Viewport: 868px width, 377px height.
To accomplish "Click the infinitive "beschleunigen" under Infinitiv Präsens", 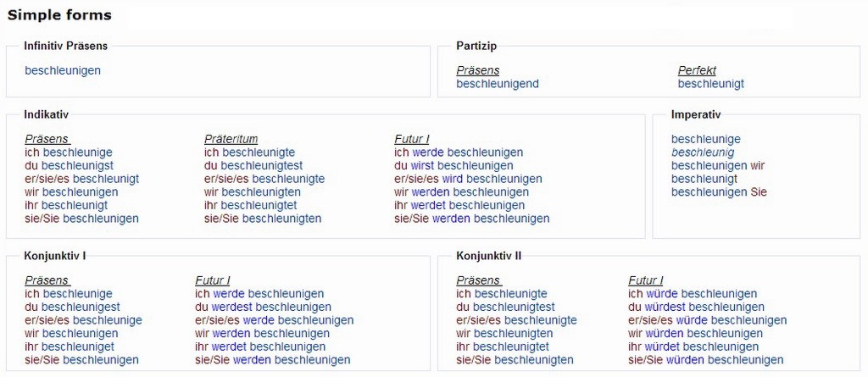I will (x=63, y=70).
